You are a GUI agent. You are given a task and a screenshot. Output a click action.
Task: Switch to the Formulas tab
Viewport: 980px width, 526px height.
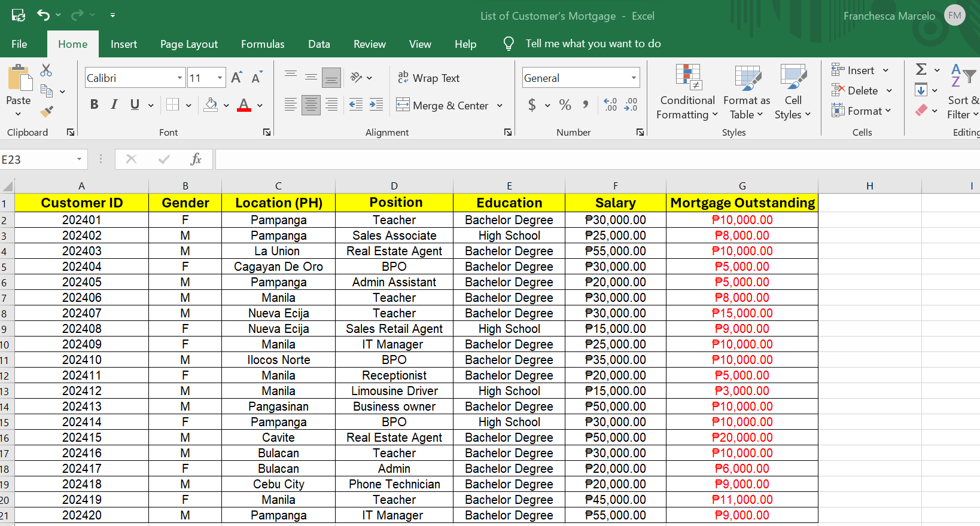263,44
